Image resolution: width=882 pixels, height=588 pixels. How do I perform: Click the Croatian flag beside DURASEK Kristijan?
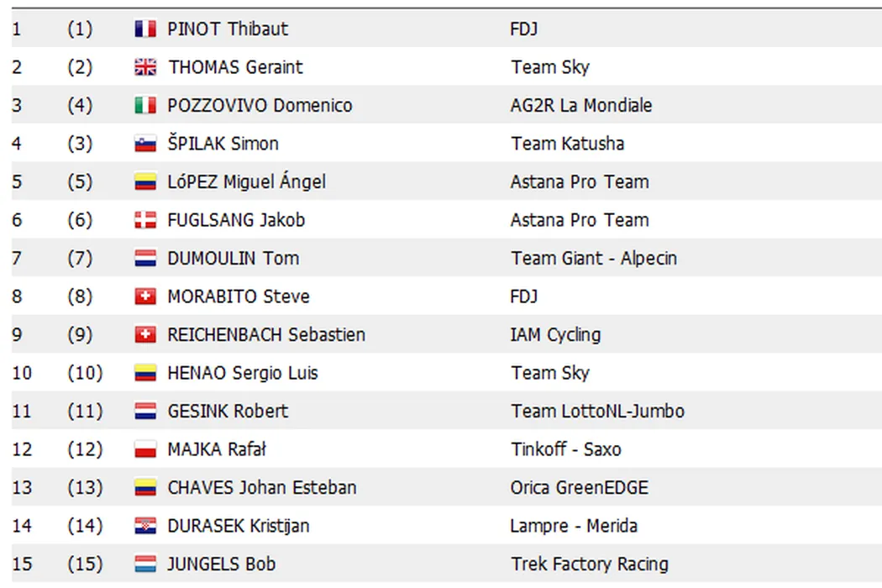click(x=145, y=527)
